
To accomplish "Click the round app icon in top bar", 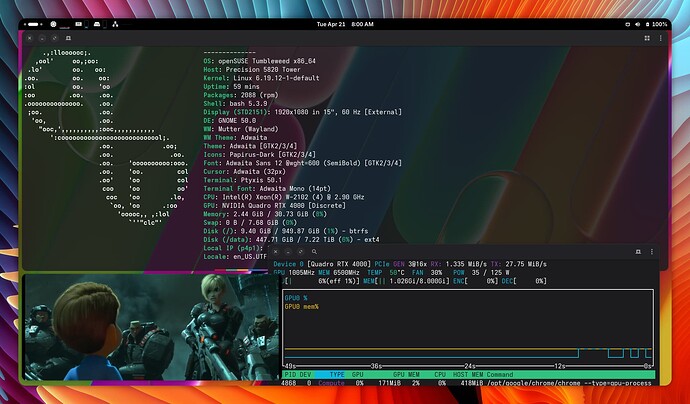I will click(x=53, y=24).
